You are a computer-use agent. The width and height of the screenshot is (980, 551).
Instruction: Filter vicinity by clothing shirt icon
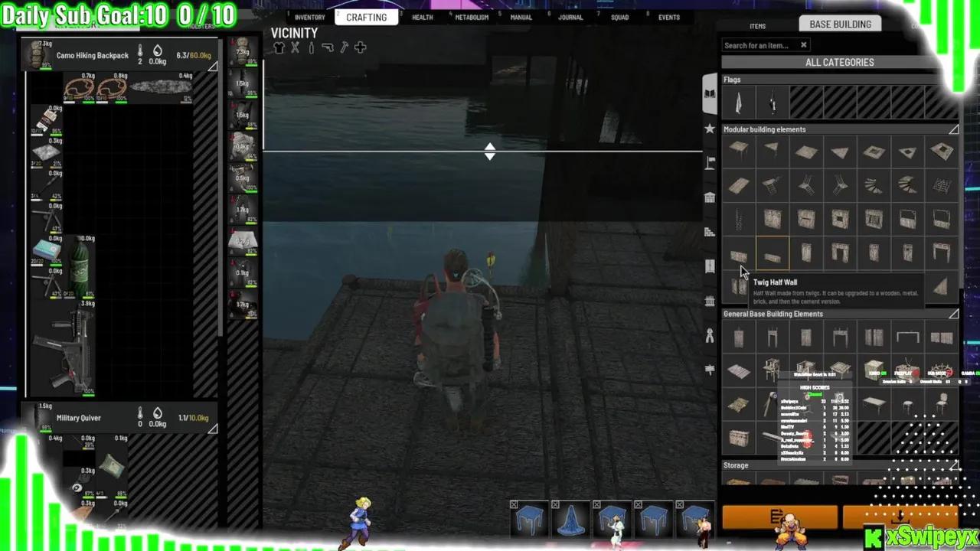[279, 47]
